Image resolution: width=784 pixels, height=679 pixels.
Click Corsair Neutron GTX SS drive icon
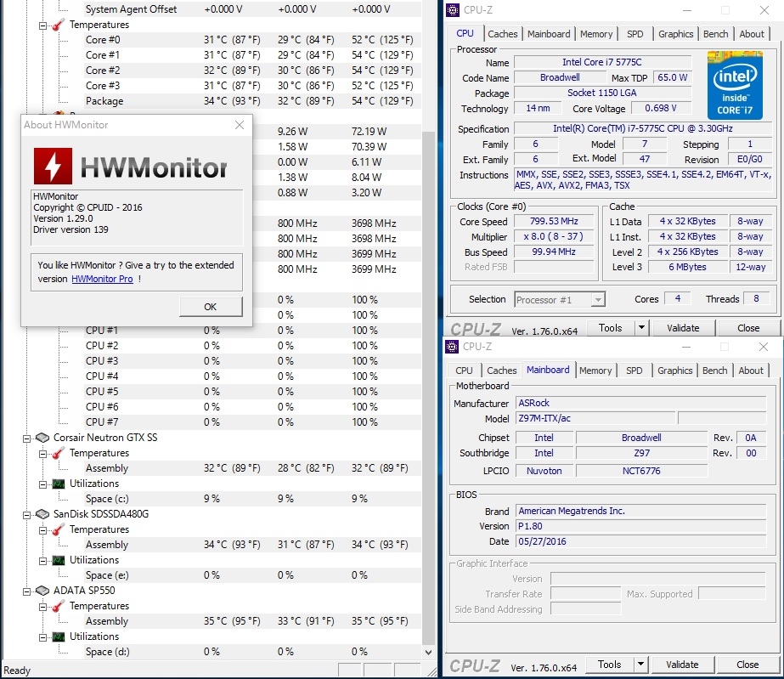pyautogui.click(x=42, y=438)
